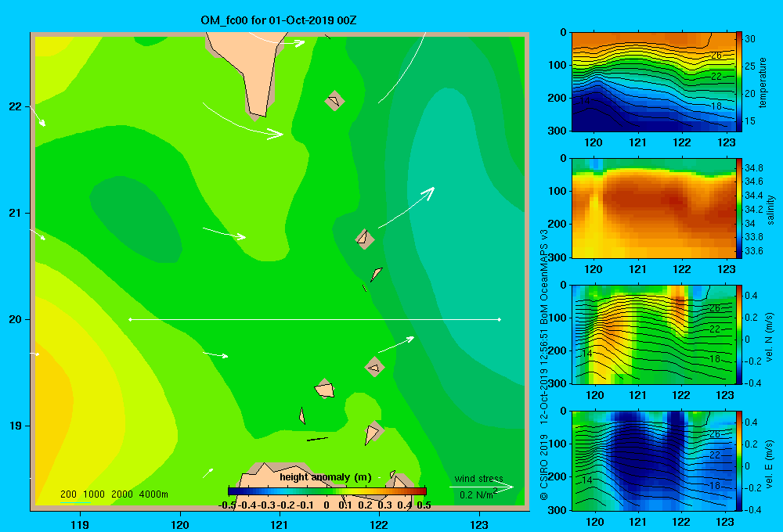Click the "temperature" vertical axis label
Viewport: 783px width, 532px height.
tap(763, 82)
